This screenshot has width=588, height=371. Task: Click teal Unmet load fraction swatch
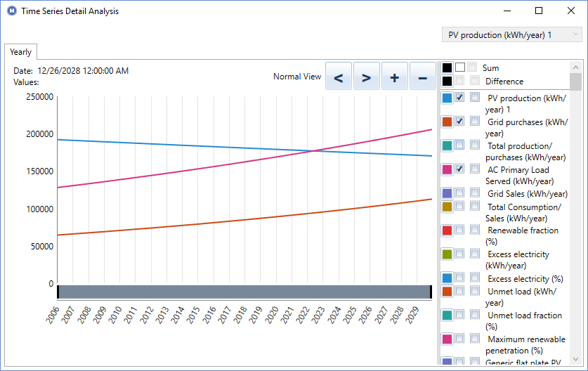coord(447,315)
